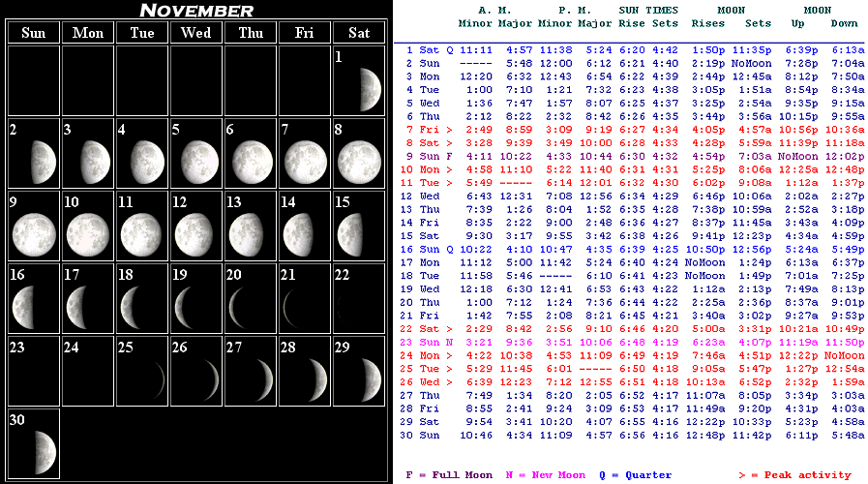The image size is (868, 484).
Task: Click the Sat weekday header
Action: (x=359, y=33)
